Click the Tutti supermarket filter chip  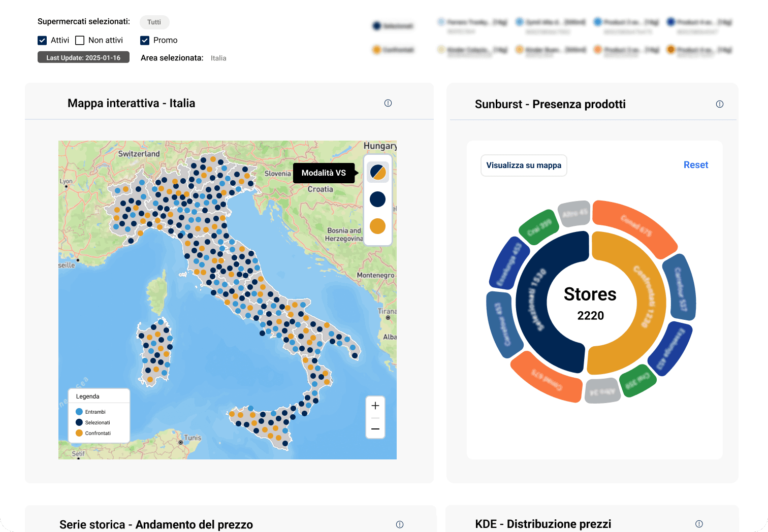tap(154, 22)
